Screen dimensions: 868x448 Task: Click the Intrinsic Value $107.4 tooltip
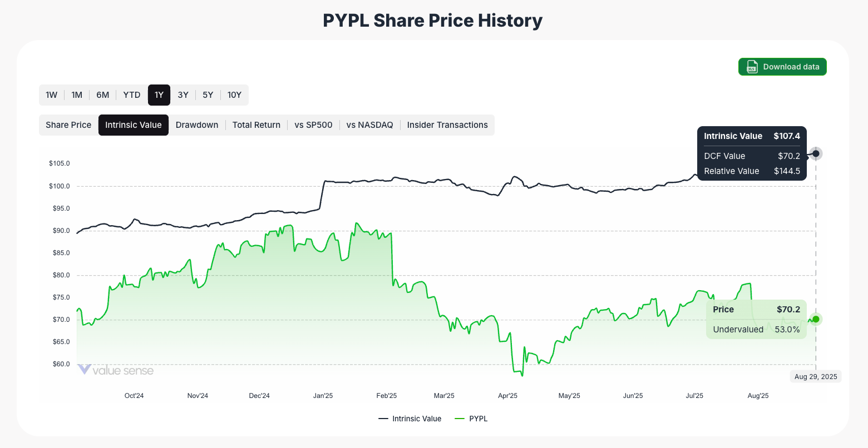coord(751,136)
